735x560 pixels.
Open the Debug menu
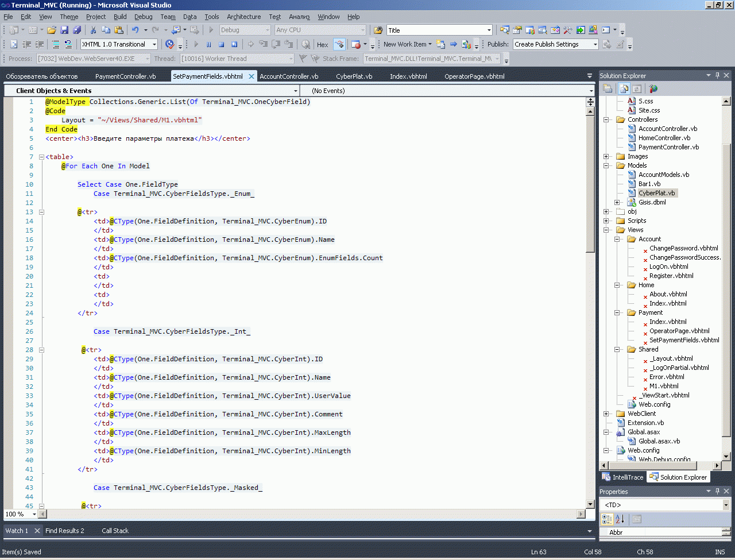pyautogui.click(x=143, y=17)
